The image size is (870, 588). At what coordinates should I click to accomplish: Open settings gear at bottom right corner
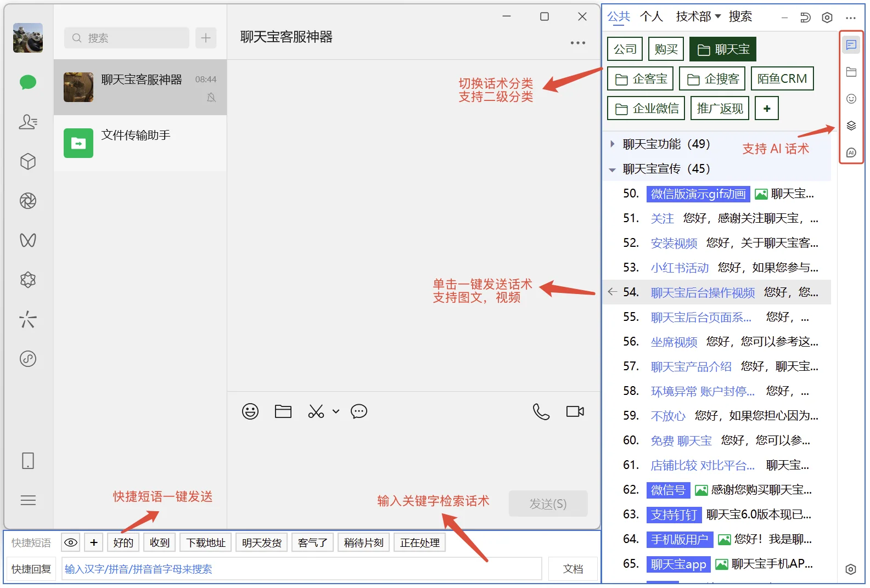[851, 569]
